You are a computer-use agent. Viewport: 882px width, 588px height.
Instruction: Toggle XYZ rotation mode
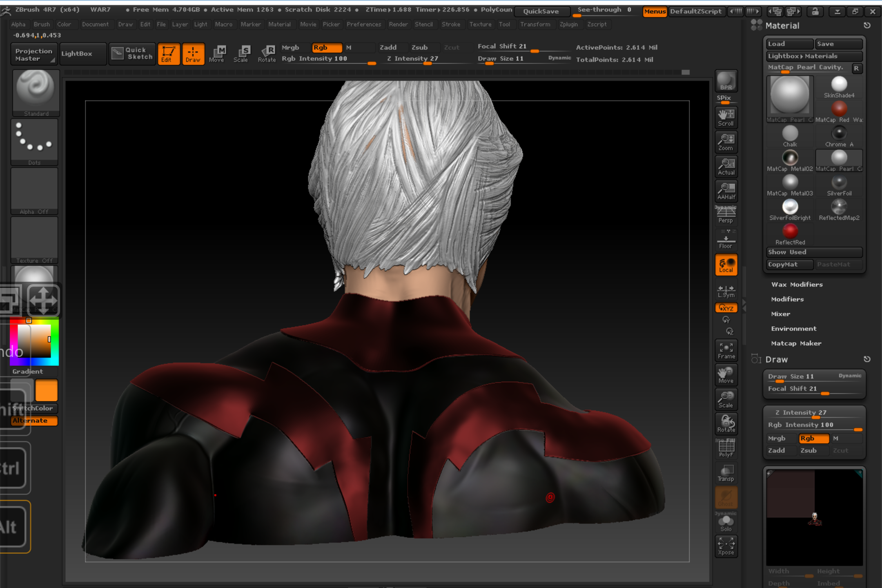pos(726,308)
